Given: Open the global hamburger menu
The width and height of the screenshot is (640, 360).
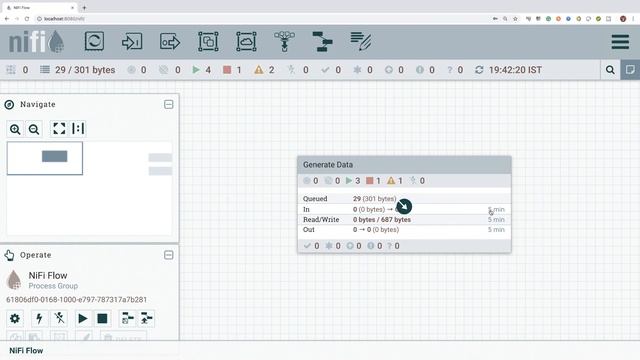Looking at the screenshot, I should (x=620, y=42).
